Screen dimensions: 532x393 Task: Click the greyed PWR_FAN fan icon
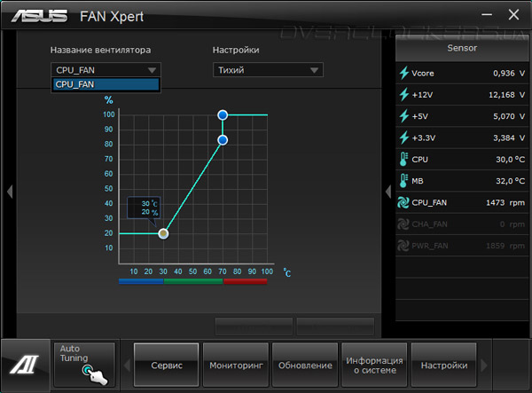tap(403, 246)
